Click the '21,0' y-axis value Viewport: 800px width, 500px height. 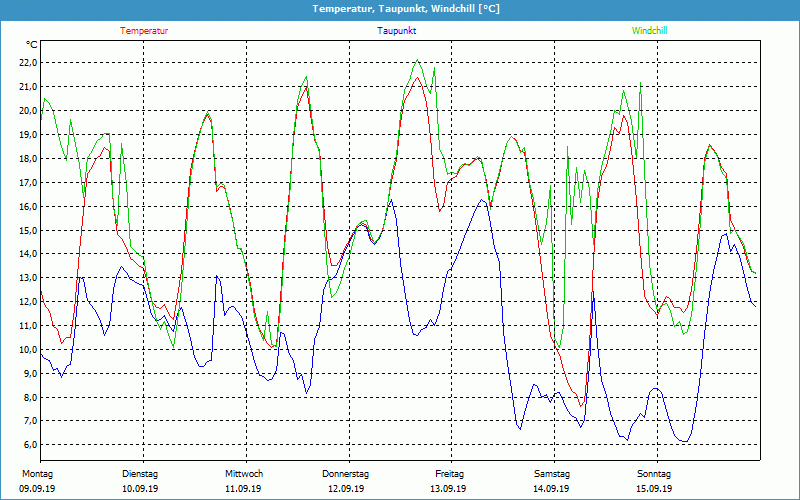[28, 87]
